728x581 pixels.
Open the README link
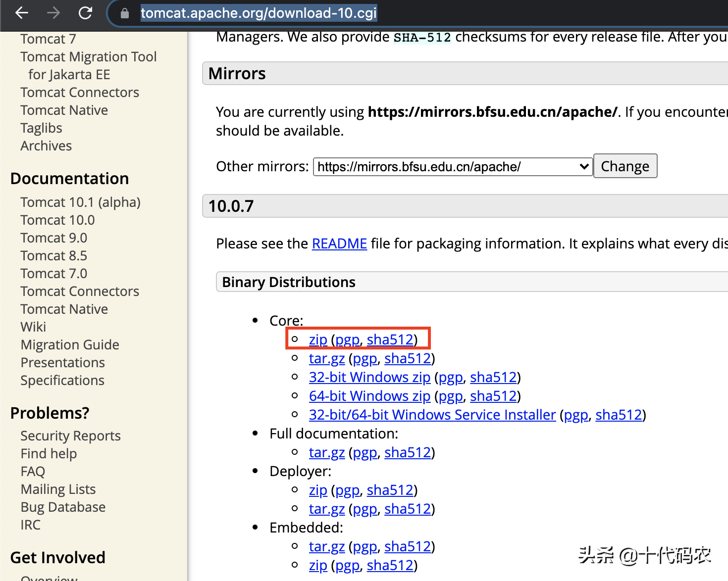tap(339, 243)
